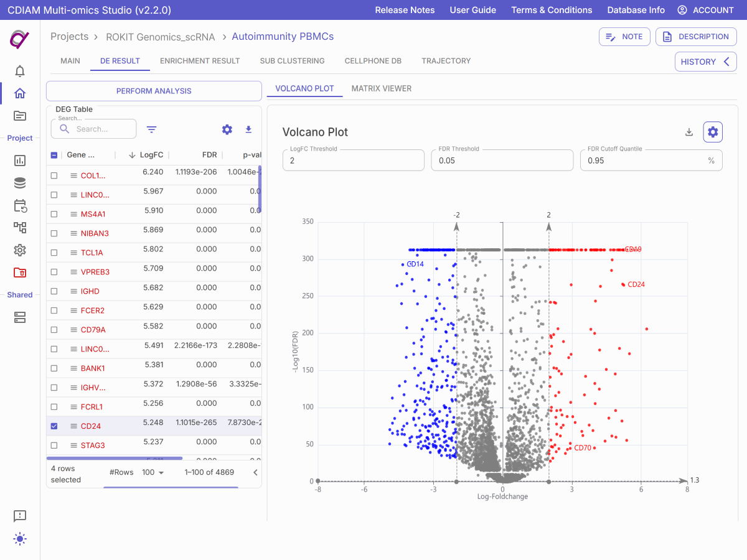Open the Shared storage icon in sidebar
This screenshot has width=747, height=560.
(20, 317)
